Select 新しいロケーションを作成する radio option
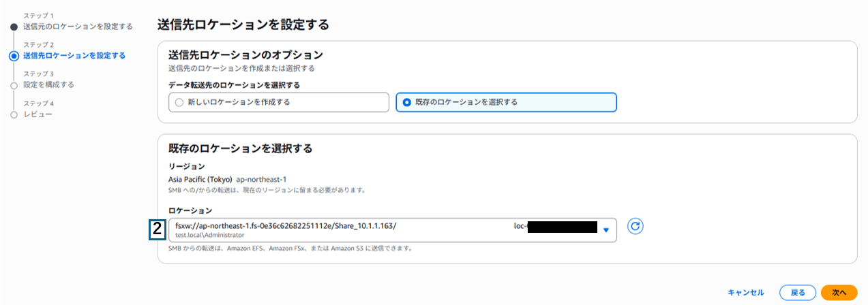Image resolution: width=868 pixels, height=305 pixels. tap(179, 102)
